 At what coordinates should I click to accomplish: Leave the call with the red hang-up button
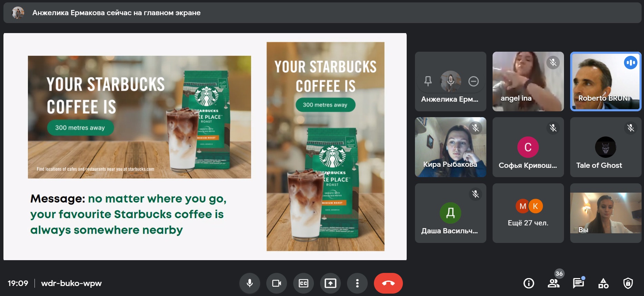(388, 283)
